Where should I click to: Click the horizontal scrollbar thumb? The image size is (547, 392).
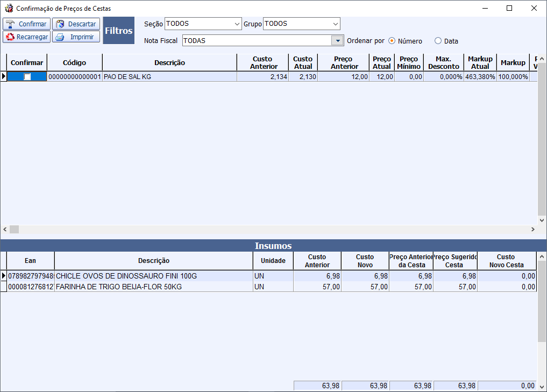(x=14, y=230)
